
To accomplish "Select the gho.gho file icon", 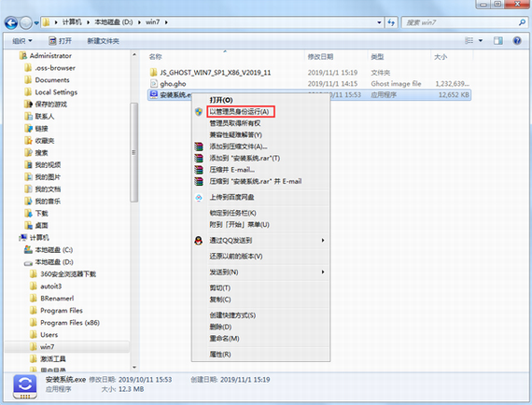I will tap(154, 83).
